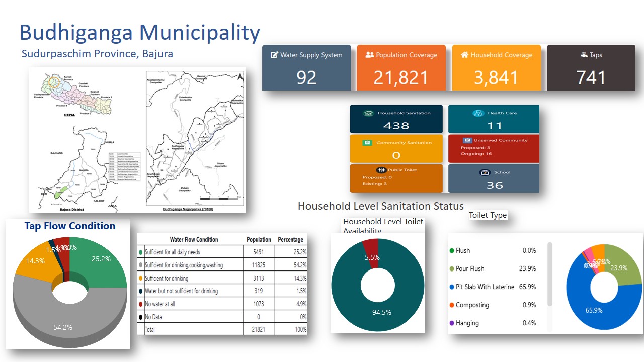Open the Water Supply System card value 92
This screenshot has width=644, height=362.
[x=306, y=77]
